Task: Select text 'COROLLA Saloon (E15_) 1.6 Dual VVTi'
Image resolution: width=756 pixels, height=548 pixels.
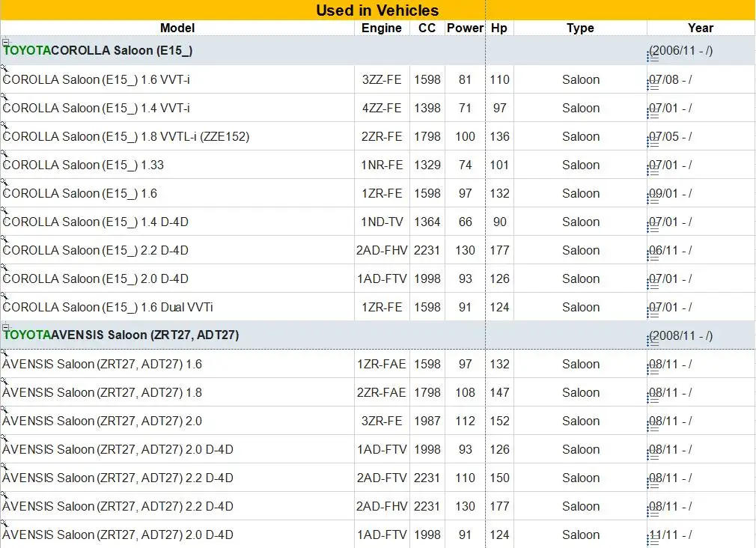Action: click(108, 307)
